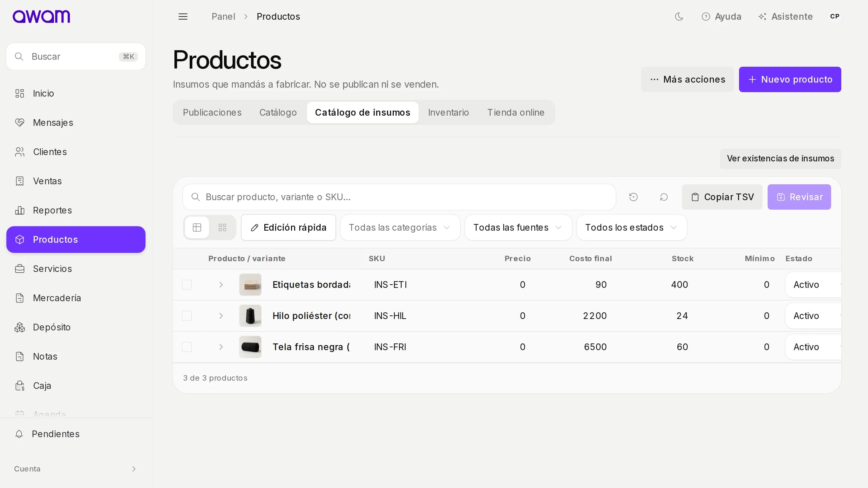Open Ayuda help
This screenshot has width=868, height=488.
click(x=722, y=17)
